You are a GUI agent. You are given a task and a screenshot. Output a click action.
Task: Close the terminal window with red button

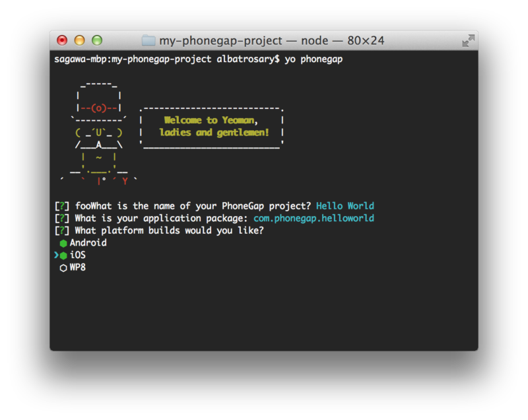tap(62, 40)
